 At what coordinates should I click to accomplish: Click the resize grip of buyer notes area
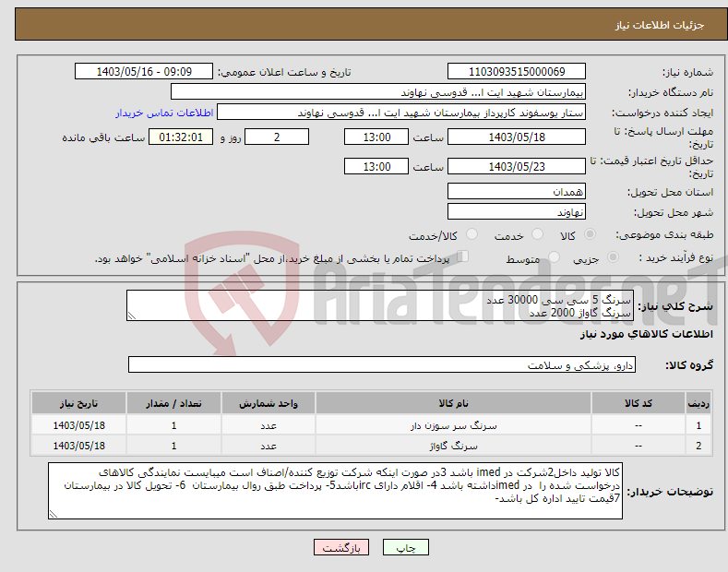coord(54,514)
